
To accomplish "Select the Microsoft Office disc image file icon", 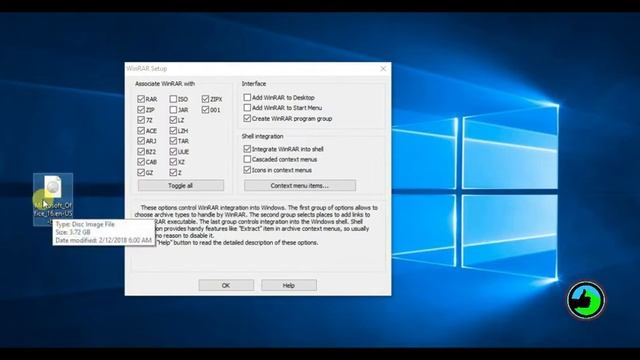I will click(53, 199).
